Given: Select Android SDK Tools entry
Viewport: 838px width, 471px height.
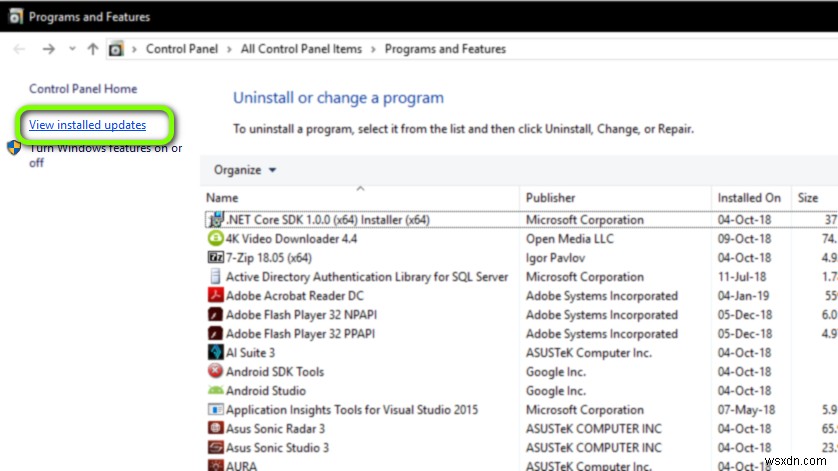Looking at the screenshot, I should [x=275, y=372].
